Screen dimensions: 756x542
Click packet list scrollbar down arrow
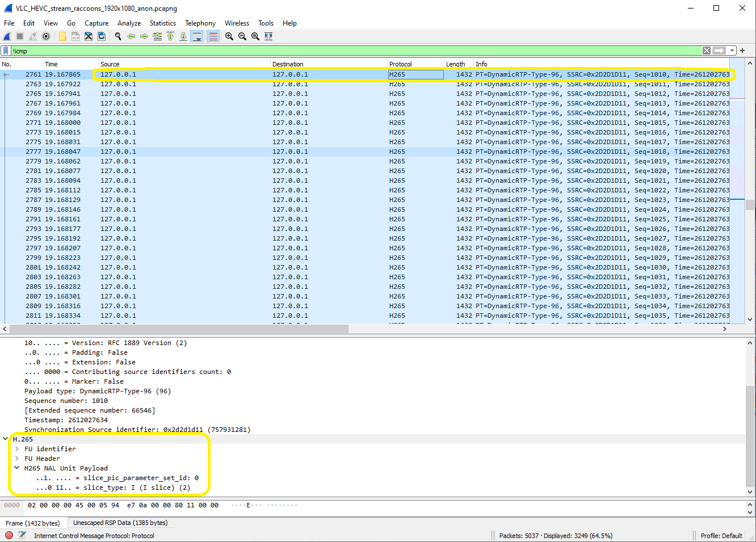pyautogui.click(x=750, y=320)
